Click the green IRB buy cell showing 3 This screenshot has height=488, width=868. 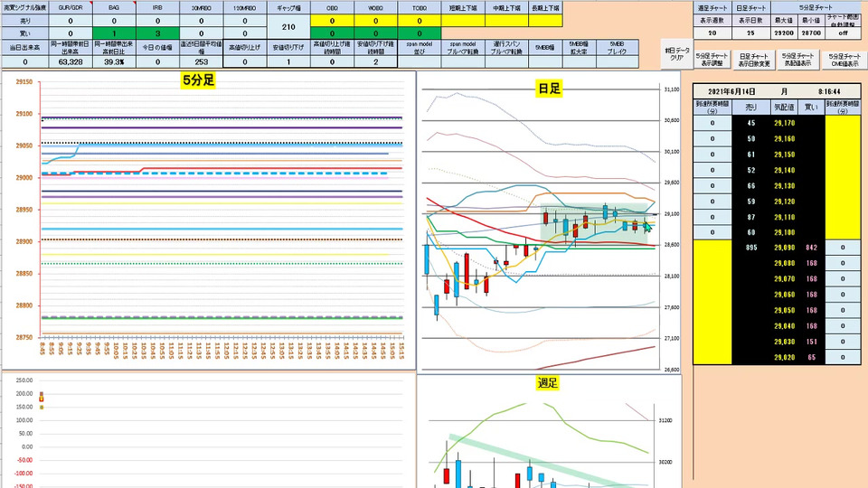pyautogui.click(x=157, y=33)
